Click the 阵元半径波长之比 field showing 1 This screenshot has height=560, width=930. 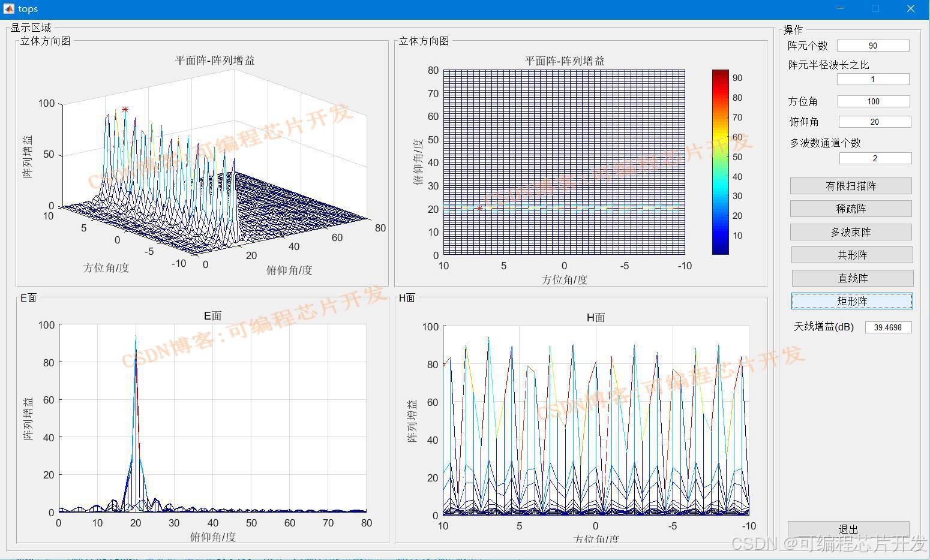pos(873,79)
